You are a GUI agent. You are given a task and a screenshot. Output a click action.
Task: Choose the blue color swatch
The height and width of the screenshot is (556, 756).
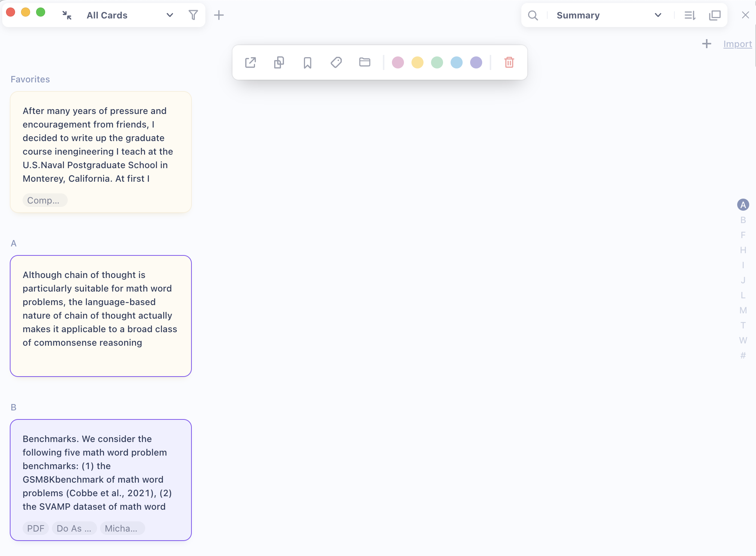[457, 62]
